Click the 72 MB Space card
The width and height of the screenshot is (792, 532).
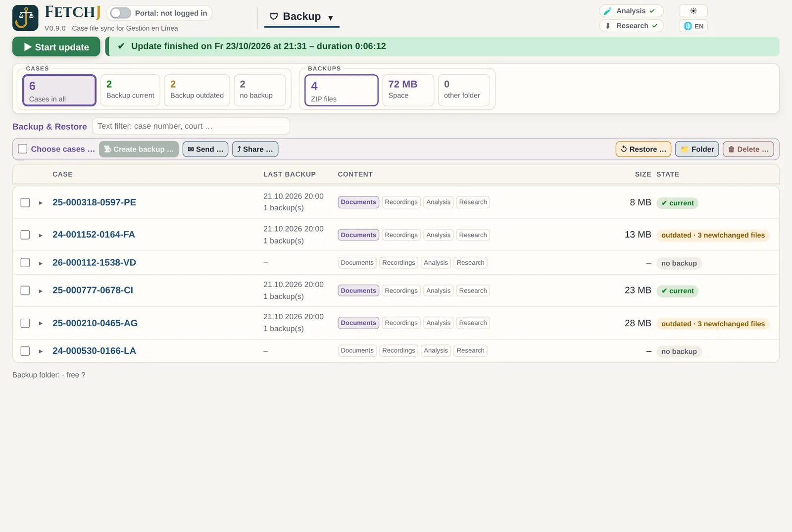coord(408,90)
